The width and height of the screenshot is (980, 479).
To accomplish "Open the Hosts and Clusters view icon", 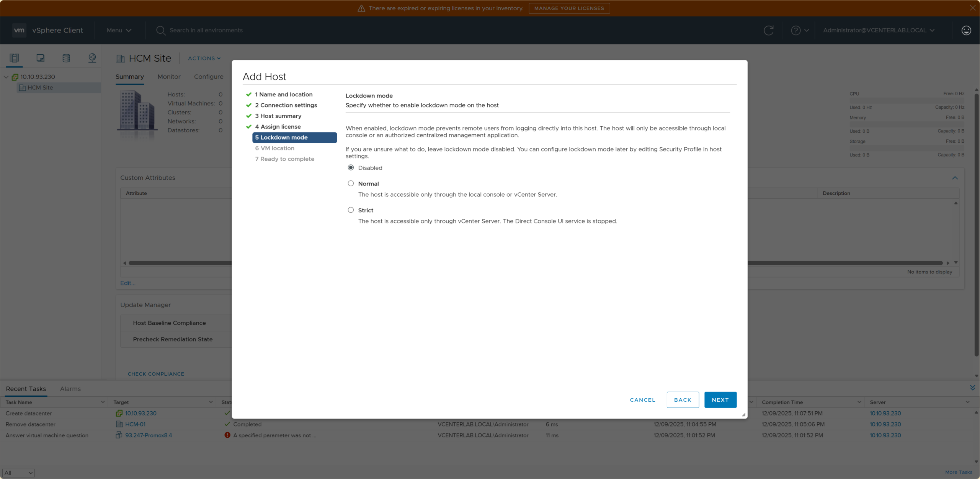I will pos(14,58).
